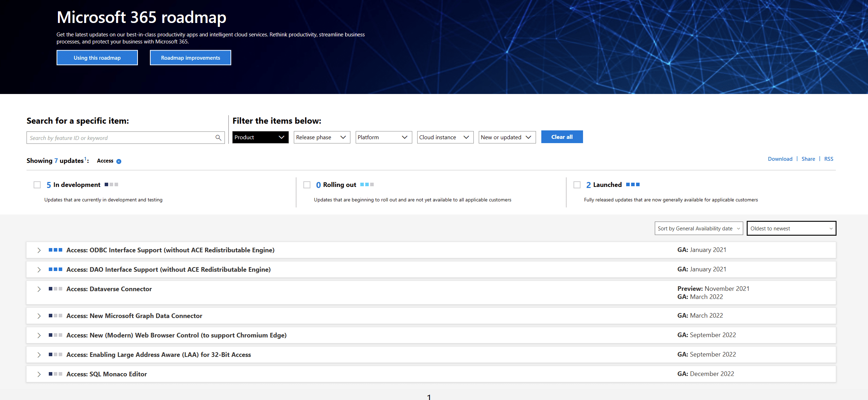Click status squares for SQL Monaco Editor

tap(56, 374)
